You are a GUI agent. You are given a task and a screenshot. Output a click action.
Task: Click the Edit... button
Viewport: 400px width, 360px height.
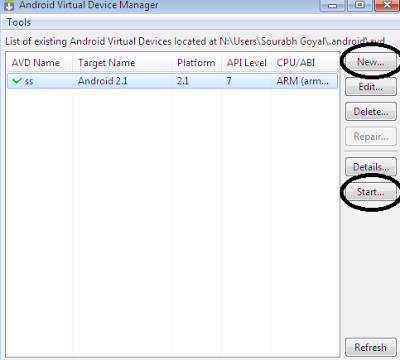[x=371, y=87]
